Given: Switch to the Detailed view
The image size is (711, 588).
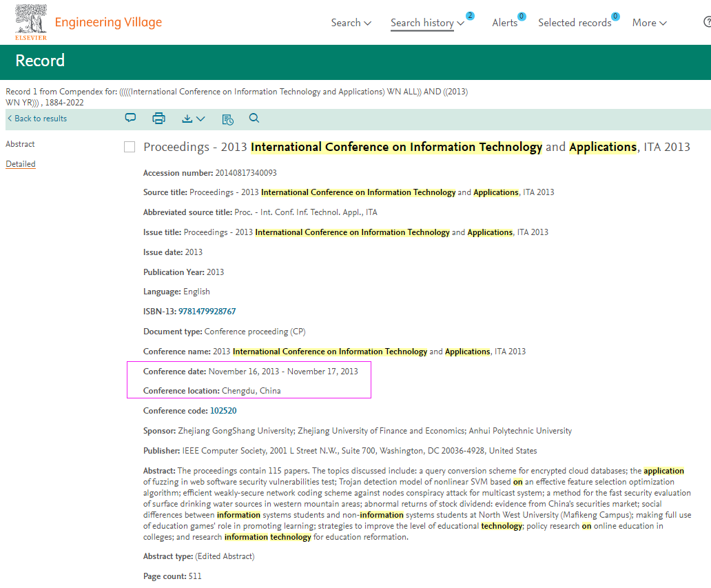Looking at the screenshot, I should [21, 164].
